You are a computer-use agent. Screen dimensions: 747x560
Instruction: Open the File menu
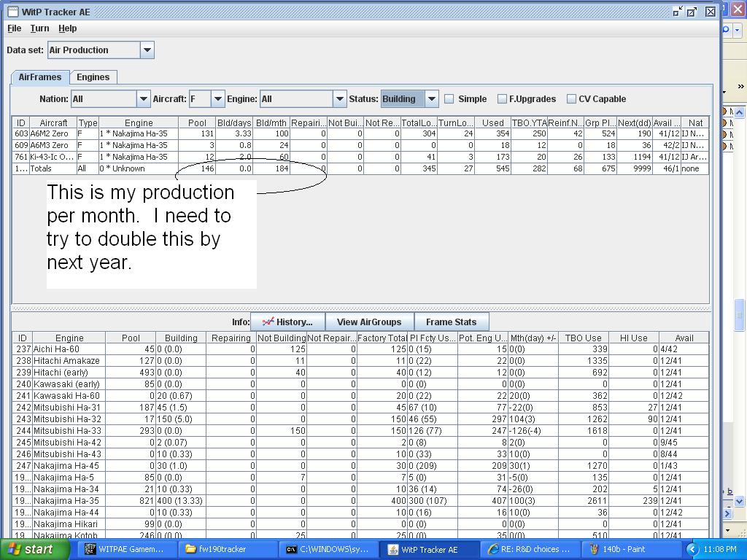[x=15, y=28]
